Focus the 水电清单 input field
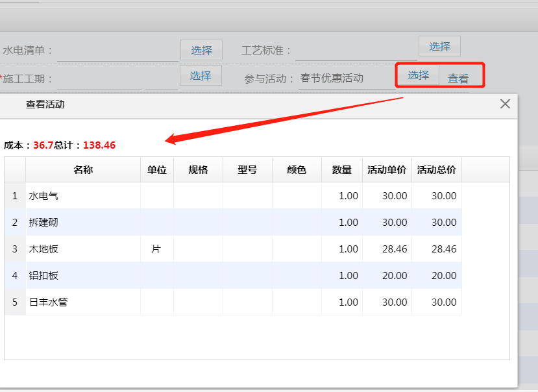The image size is (538, 392). (117, 51)
